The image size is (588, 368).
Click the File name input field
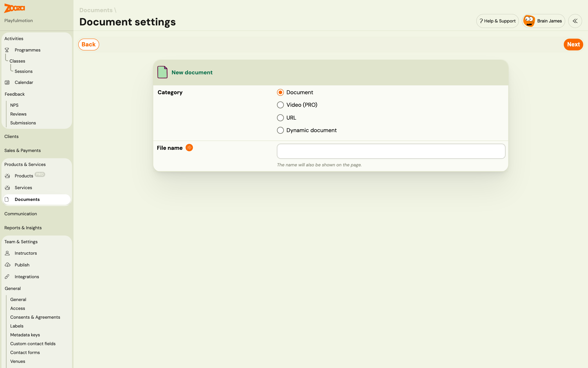pos(391,151)
